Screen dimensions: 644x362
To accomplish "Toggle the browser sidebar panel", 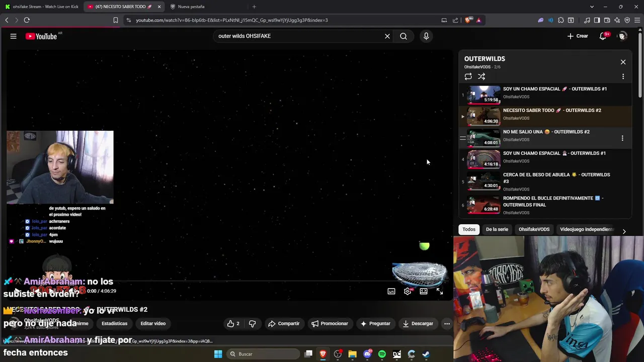I will 597,20.
